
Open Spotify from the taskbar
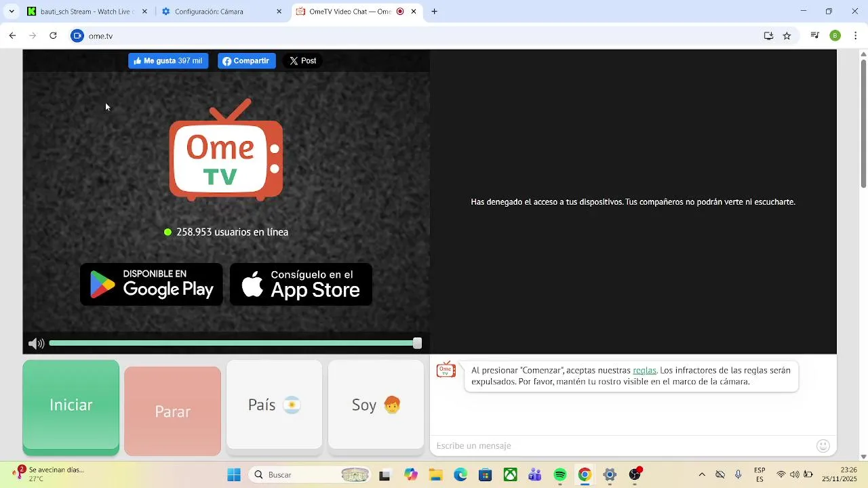point(560,475)
